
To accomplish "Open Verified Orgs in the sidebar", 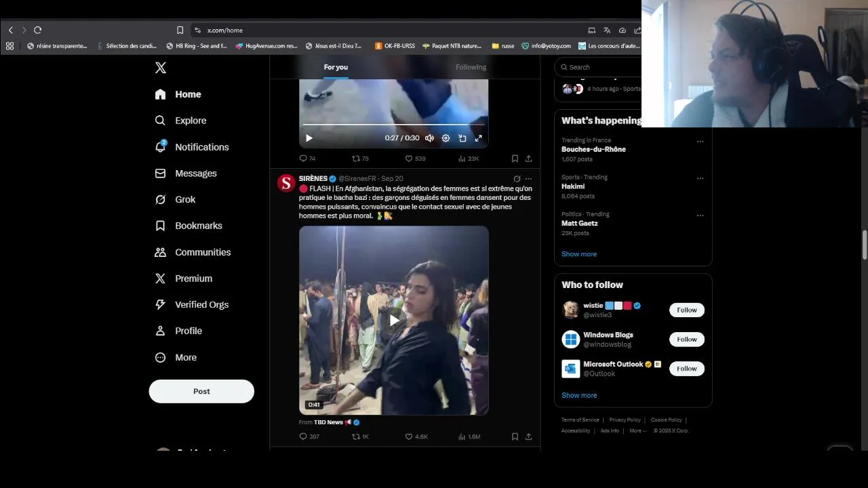I will pyautogui.click(x=192, y=305).
